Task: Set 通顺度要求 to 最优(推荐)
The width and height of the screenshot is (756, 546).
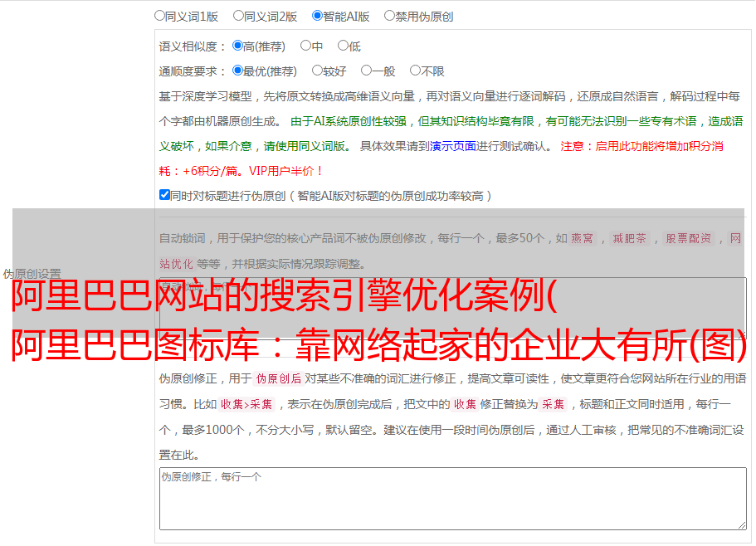Action: pos(237,71)
